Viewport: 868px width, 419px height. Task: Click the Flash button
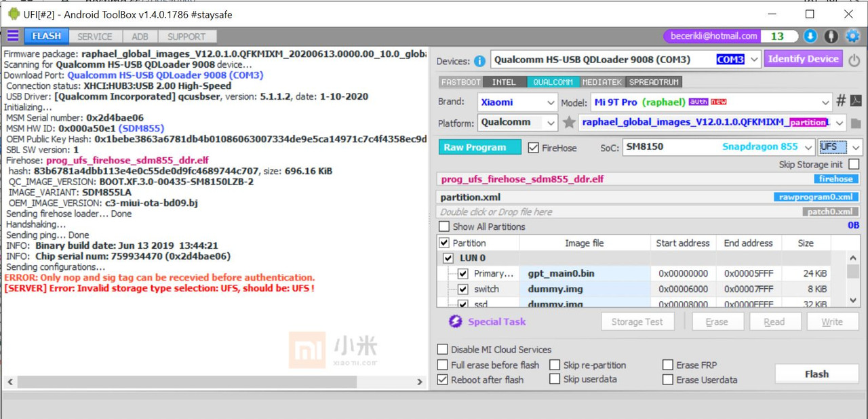point(817,374)
